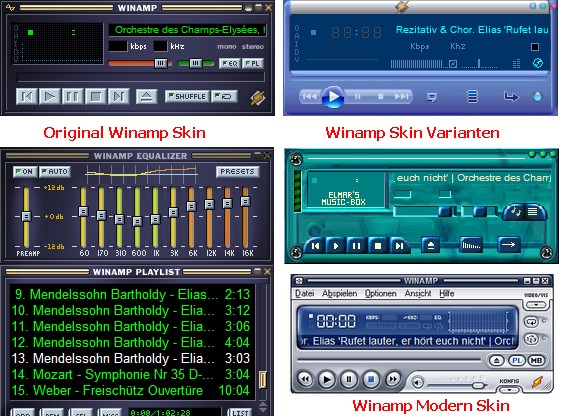This screenshot has width=564, height=416.
Task: Expand the KONFIG drawer in the Modern skin
Action: point(509,390)
